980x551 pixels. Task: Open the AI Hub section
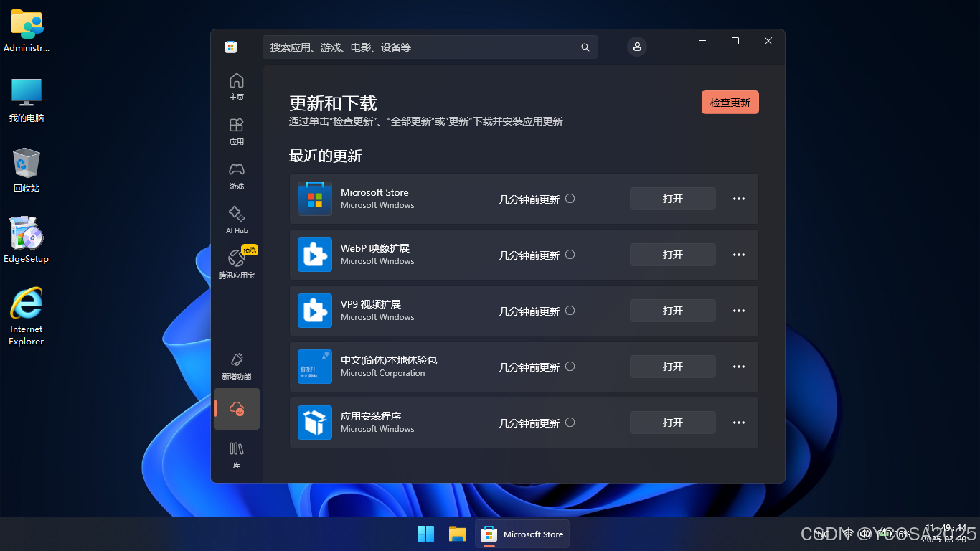click(x=237, y=220)
